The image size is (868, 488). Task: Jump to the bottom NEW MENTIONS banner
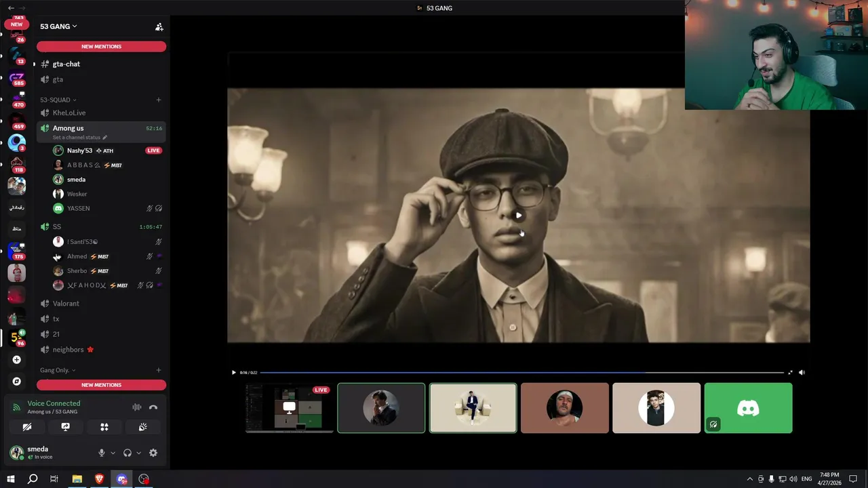(x=101, y=385)
